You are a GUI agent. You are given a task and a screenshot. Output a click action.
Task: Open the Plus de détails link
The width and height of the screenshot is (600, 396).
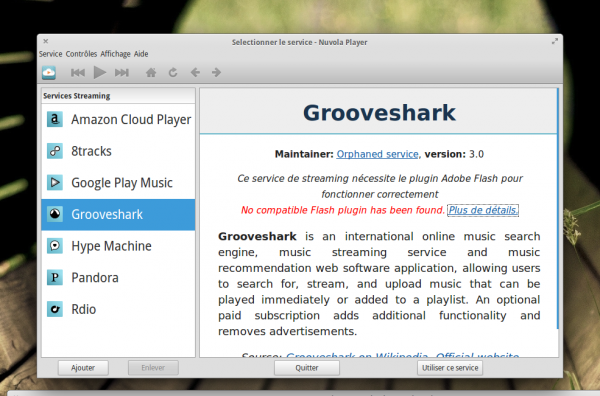click(x=483, y=210)
